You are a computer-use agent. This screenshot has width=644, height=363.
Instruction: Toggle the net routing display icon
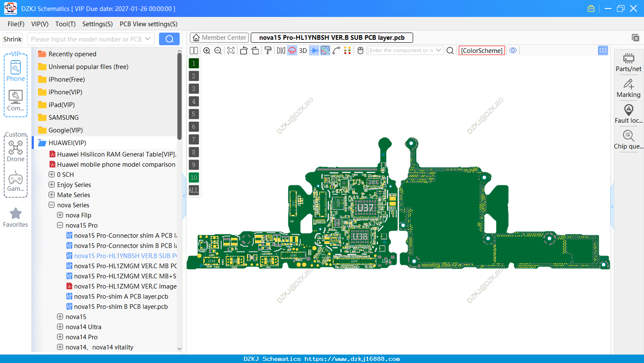[x=325, y=50]
